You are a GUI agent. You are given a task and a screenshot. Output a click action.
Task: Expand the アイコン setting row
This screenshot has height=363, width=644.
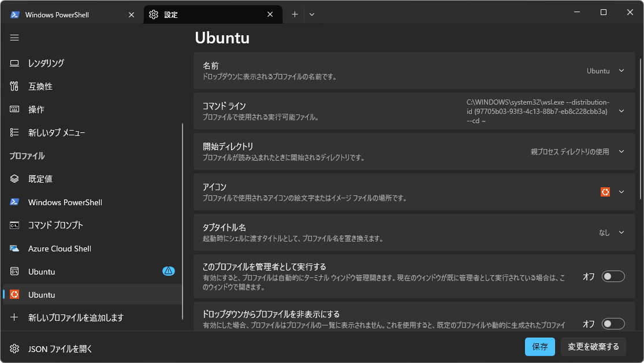click(x=621, y=192)
